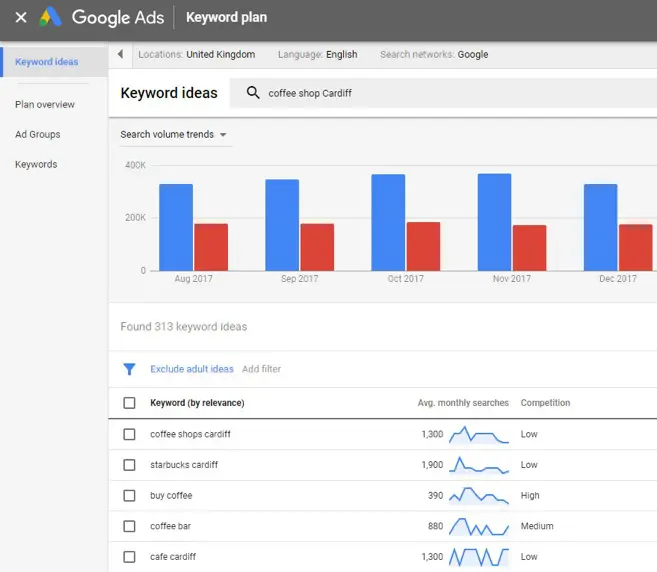Viewport: 657px width, 572px height.
Task: Tick checkbox for starbucks cardiff
Action: pos(129,465)
